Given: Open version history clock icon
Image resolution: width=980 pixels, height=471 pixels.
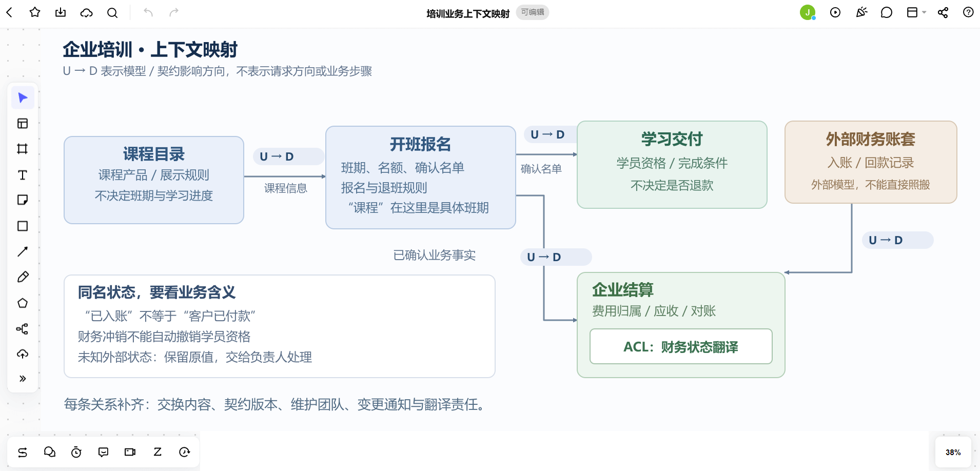Looking at the screenshot, I should pos(184,452).
